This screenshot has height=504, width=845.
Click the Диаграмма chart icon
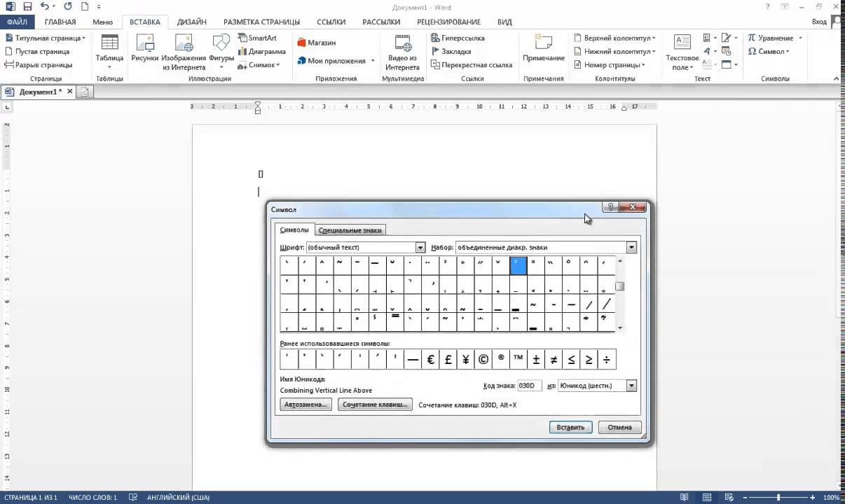261,51
